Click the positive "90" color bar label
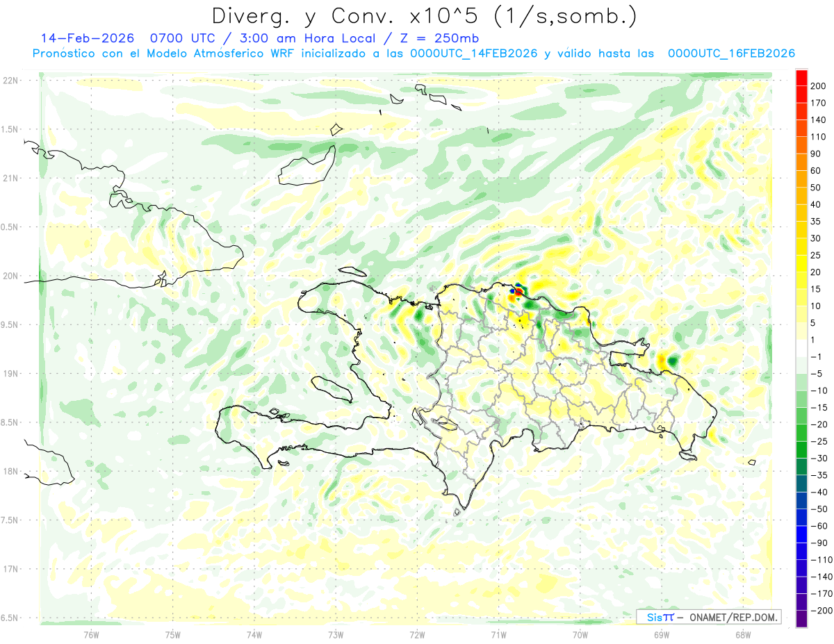The image size is (834, 644). pyautogui.click(x=816, y=154)
